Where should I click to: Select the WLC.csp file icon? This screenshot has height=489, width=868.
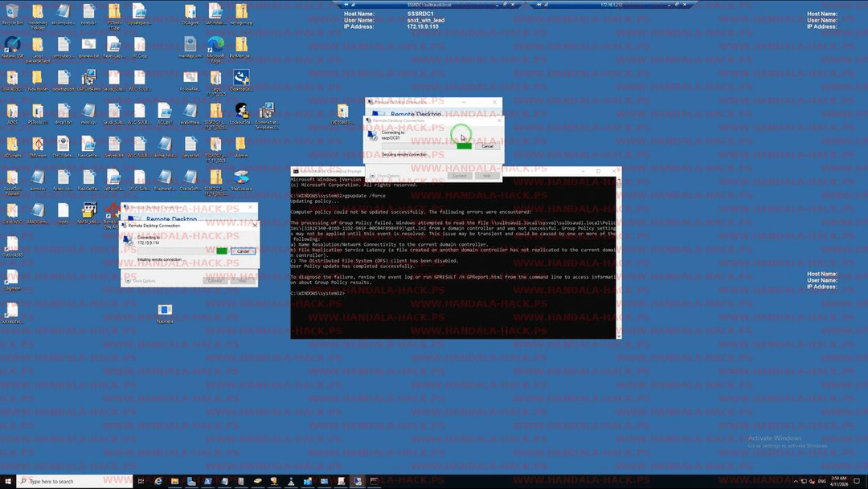pyautogui.click(x=140, y=47)
